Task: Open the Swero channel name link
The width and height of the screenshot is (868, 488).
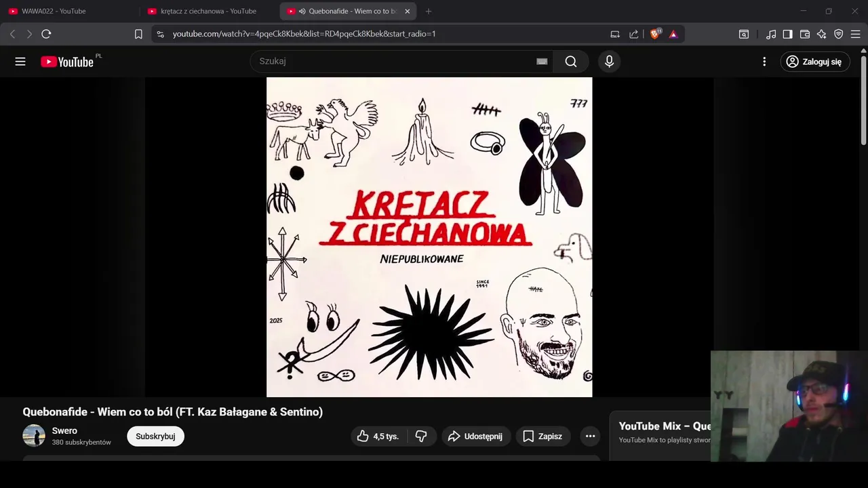Action: tap(64, 430)
